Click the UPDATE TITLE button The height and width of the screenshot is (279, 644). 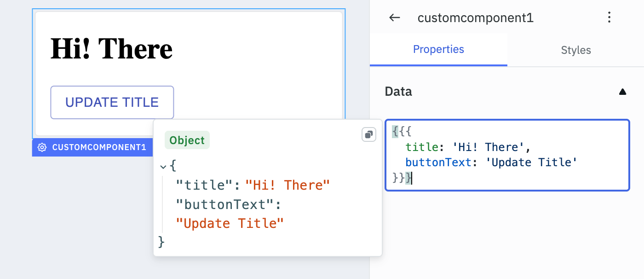click(112, 102)
